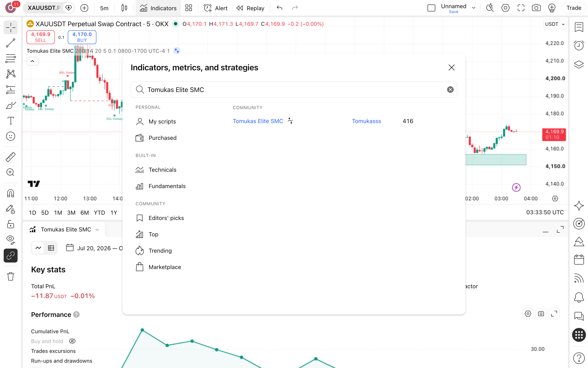Choose the long position forecasting tool
Viewport: 588px width, 368px height.
(x=10, y=90)
